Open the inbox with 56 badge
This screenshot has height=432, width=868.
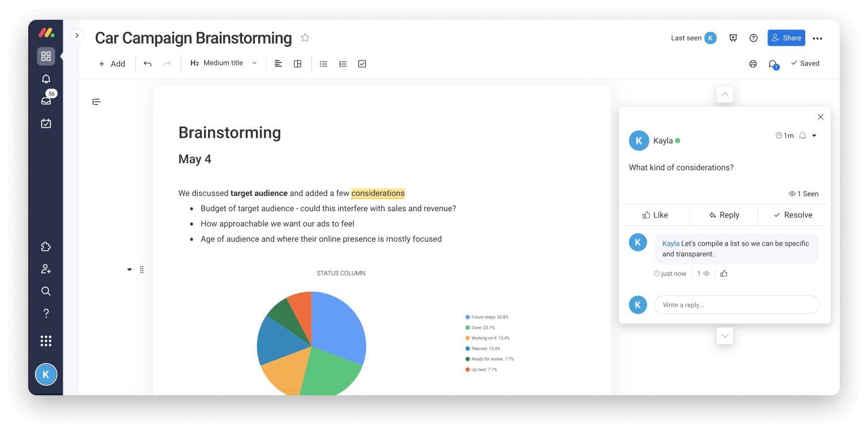pos(46,101)
